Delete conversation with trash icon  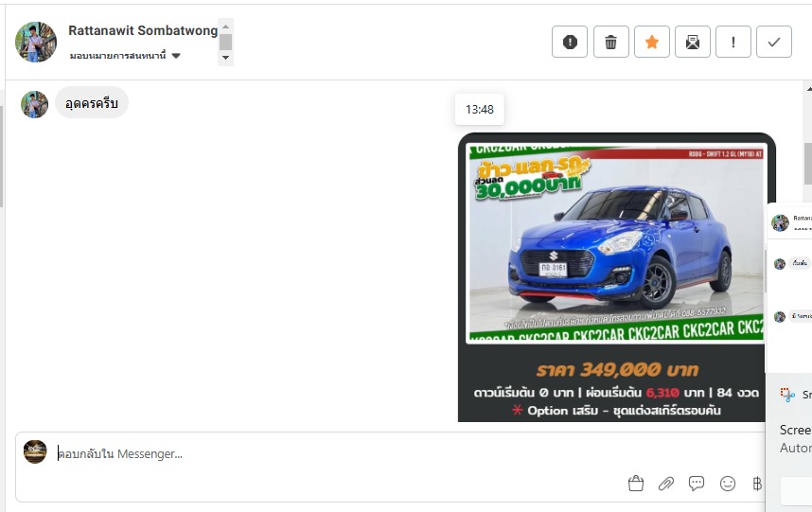610,42
